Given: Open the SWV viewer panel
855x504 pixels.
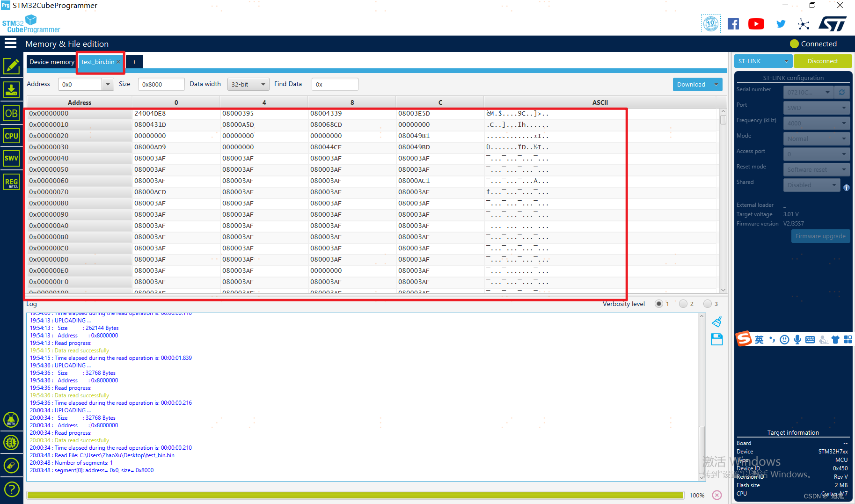Looking at the screenshot, I should 12,158.
